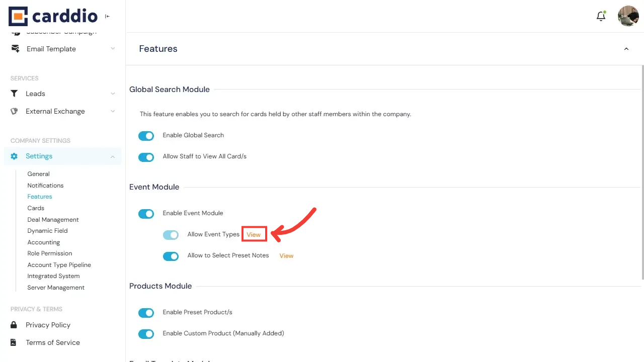Toggle Allow Staff to View All Card/s
The height and width of the screenshot is (362, 644).
(146, 157)
